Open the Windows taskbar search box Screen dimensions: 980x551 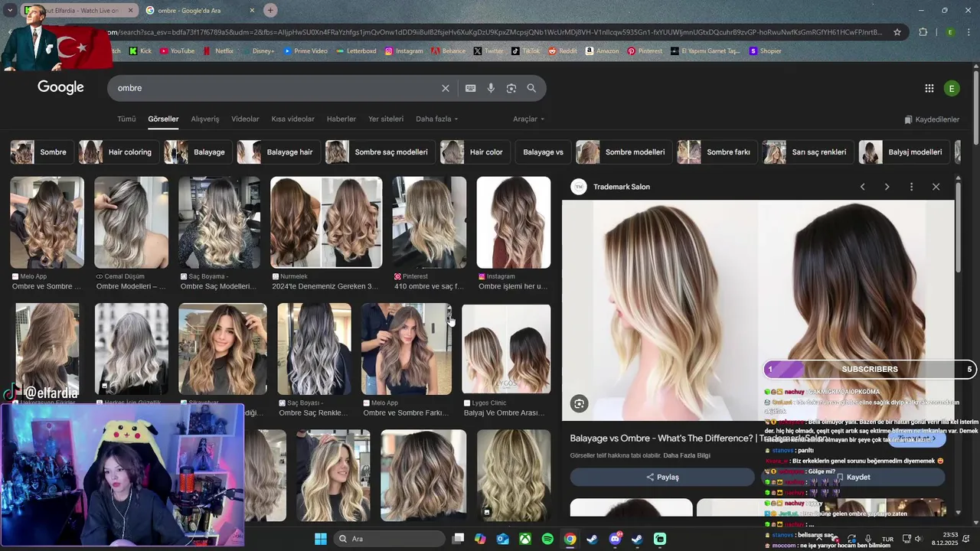pyautogui.click(x=388, y=539)
